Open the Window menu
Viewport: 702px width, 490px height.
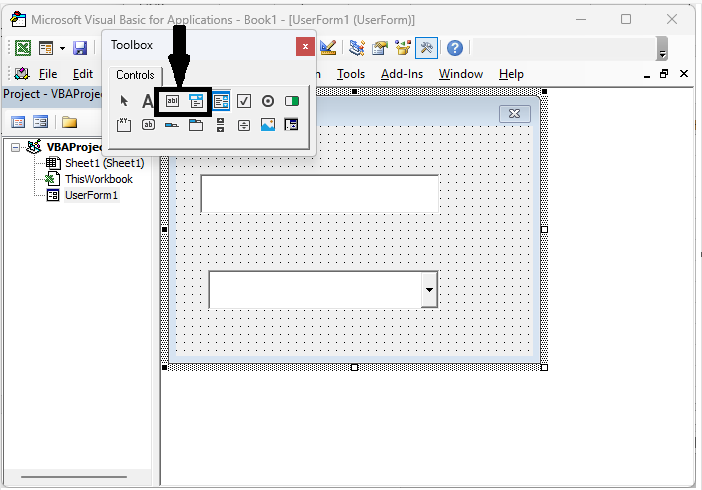(x=461, y=74)
